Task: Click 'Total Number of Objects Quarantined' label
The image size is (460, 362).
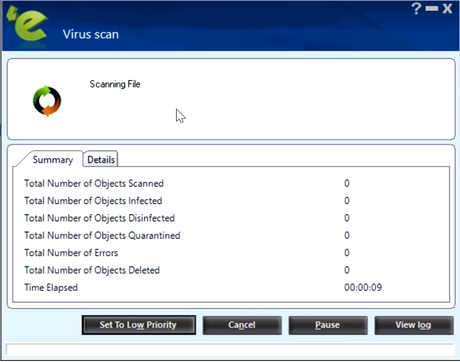Action: [x=102, y=235]
